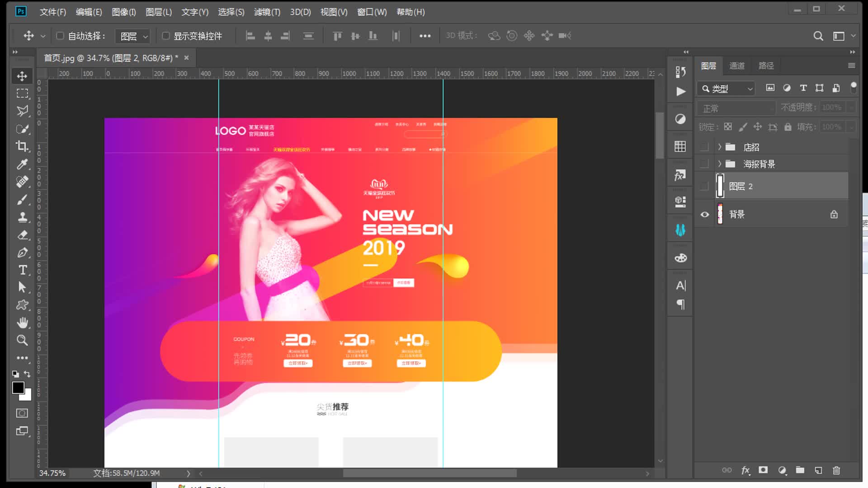This screenshot has height=488, width=868.
Task: Set the foreground color swatch
Action: pos(18,388)
